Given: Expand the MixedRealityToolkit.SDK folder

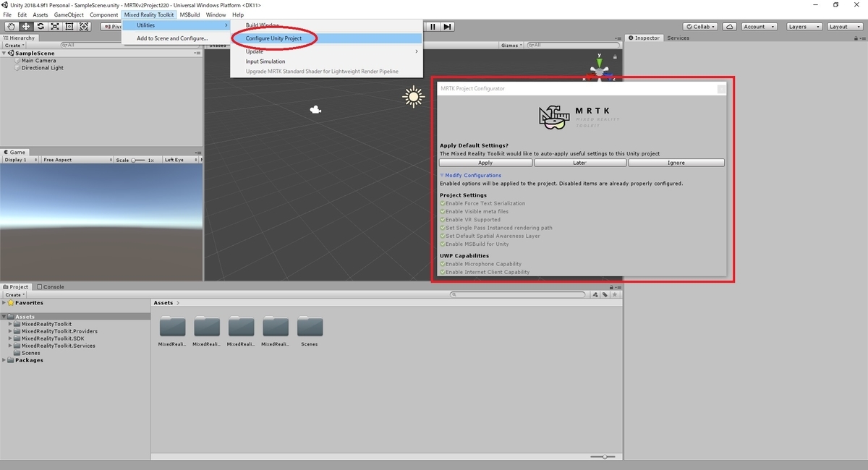Looking at the screenshot, I should coord(11,338).
